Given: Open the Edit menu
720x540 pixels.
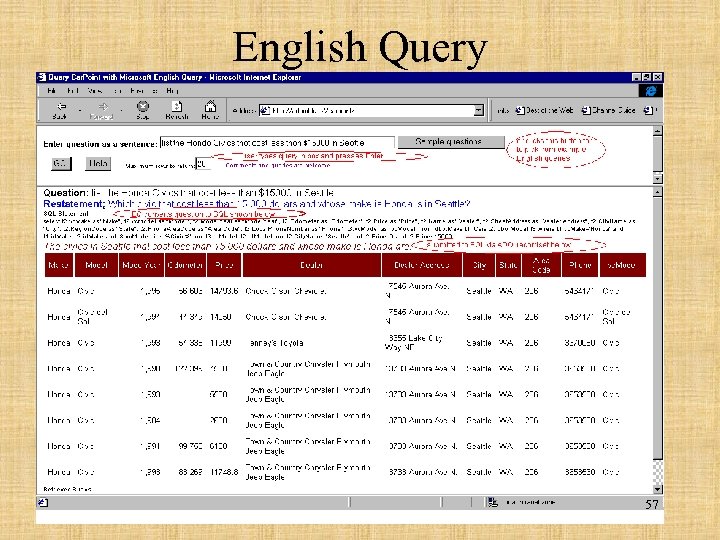Looking at the screenshot, I should [73, 91].
